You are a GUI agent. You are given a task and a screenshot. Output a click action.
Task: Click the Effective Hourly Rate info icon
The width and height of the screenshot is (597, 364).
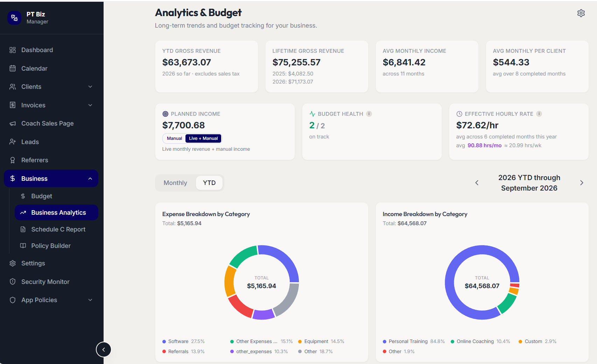539,114
